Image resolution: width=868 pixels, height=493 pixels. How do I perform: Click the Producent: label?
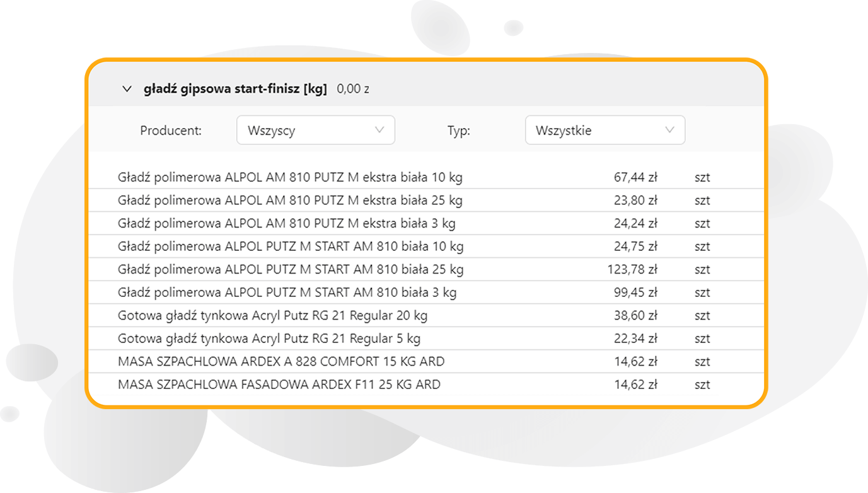point(171,131)
